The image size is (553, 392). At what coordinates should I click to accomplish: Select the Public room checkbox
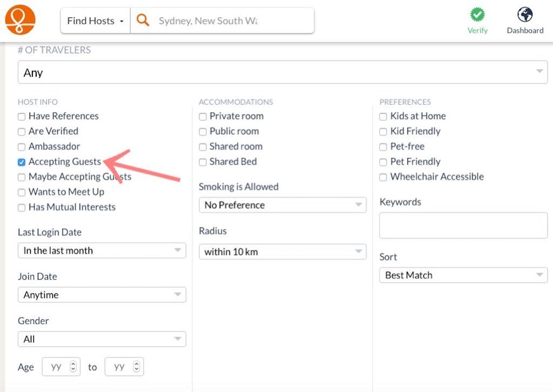203,132
